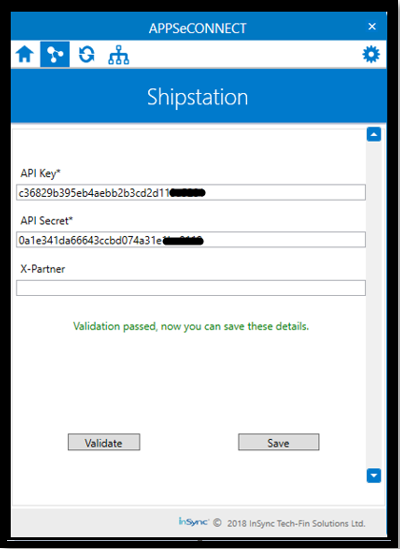Click the 'API Key*' label
The image size is (400, 549).
40,173
